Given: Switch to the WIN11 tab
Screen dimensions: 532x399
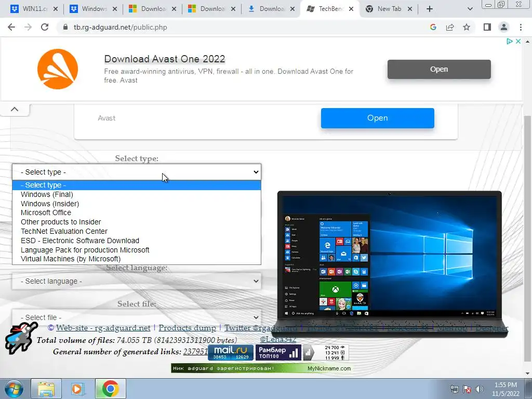Looking at the screenshot, I should (34, 9).
